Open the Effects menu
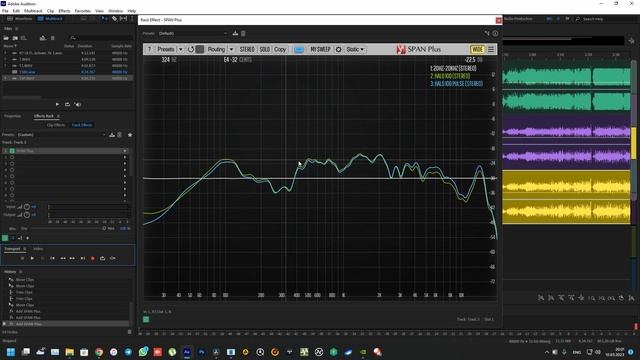The height and width of the screenshot is (360, 640). tap(64, 11)
